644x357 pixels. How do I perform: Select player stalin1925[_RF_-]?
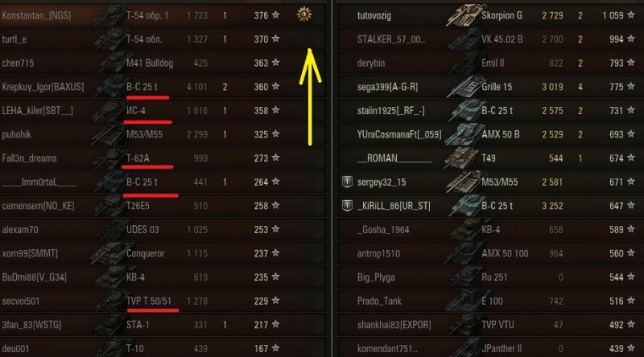click(x=390, y=111)
